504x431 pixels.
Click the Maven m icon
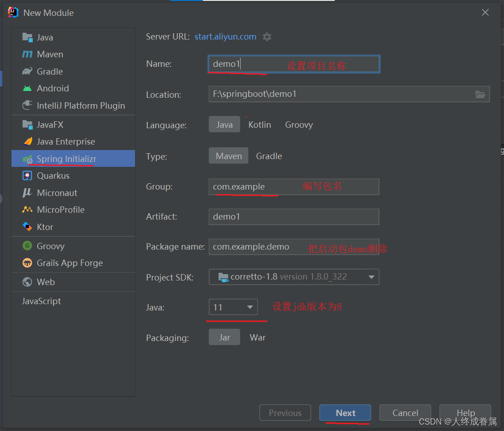coord(27,54)
